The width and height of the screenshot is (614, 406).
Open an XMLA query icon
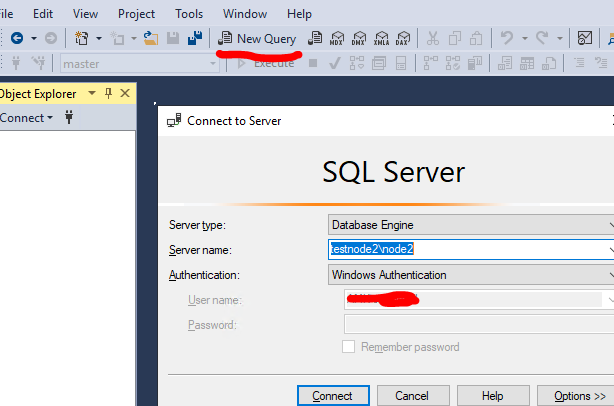click(381, 38)
